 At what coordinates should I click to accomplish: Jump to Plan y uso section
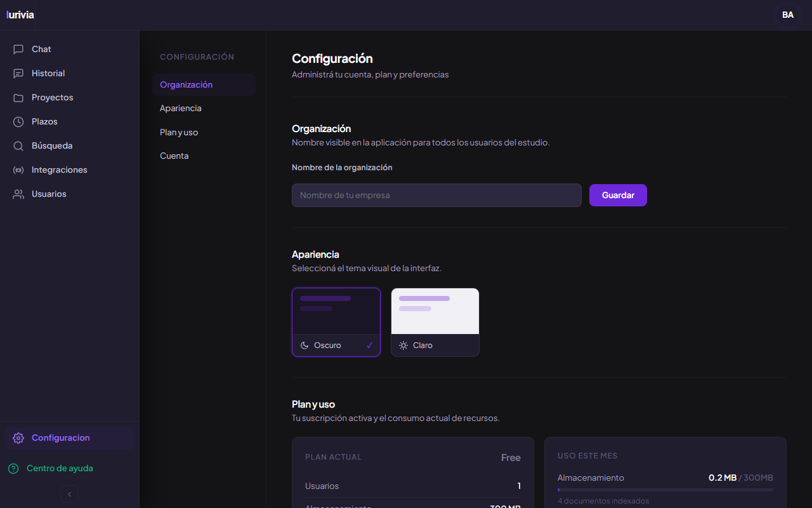[204, 133]
